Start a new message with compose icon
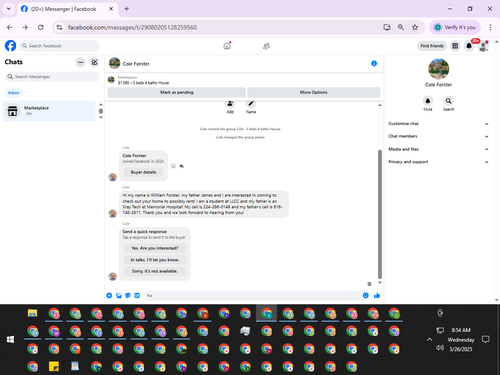The width and height of the screenshot is (500, 375). tap(94, 62)
